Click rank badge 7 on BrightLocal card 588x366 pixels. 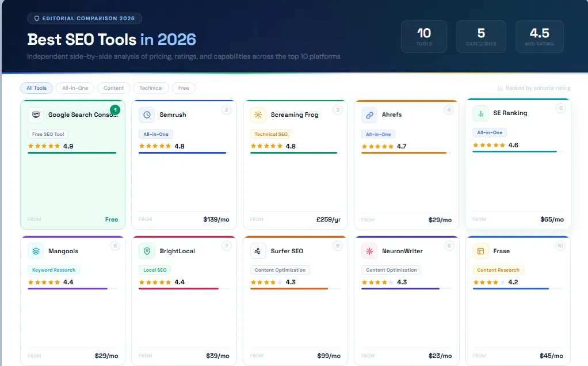227,246
